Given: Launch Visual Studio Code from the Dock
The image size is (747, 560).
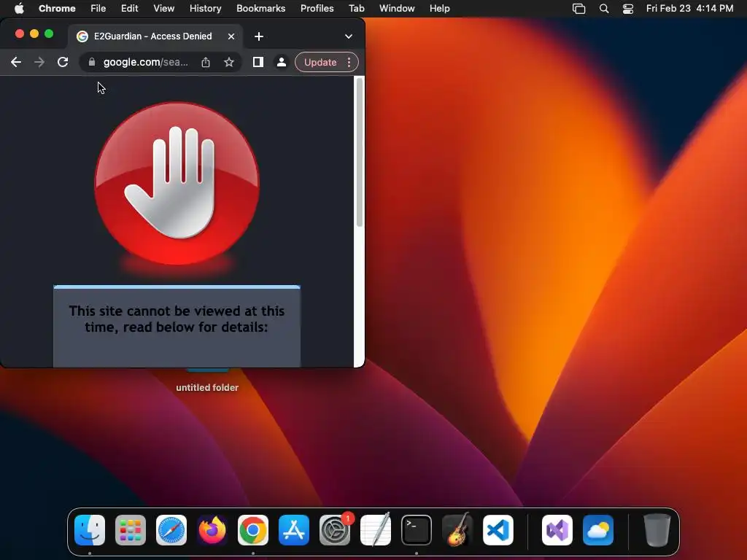Looking at the screenshot, I should click(498, 530).
